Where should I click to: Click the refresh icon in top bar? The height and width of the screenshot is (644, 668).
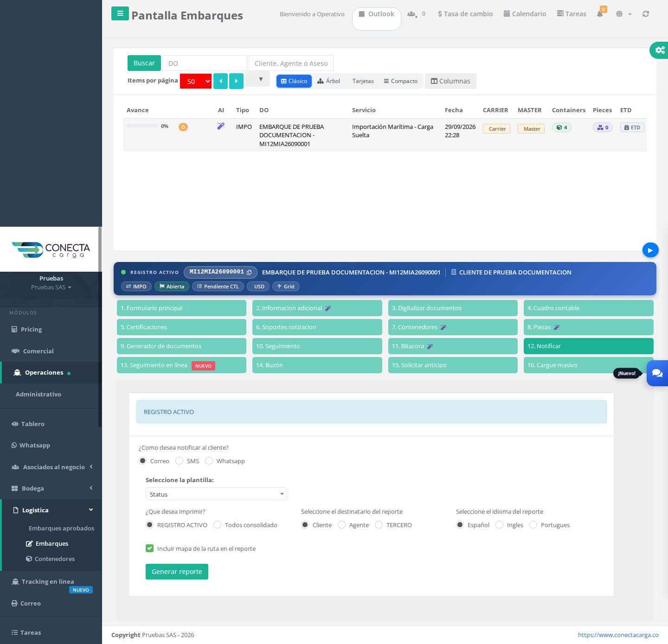(x=646, y=14)
